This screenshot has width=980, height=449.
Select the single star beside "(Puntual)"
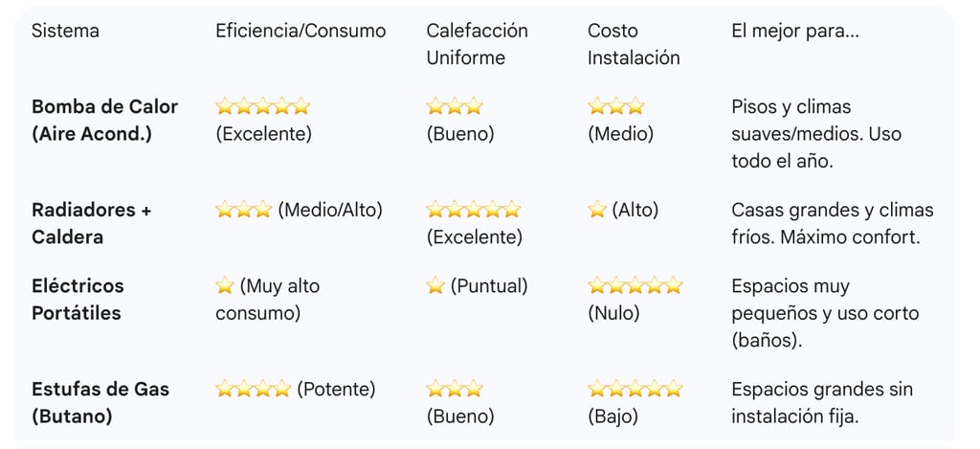click(435, 285)
